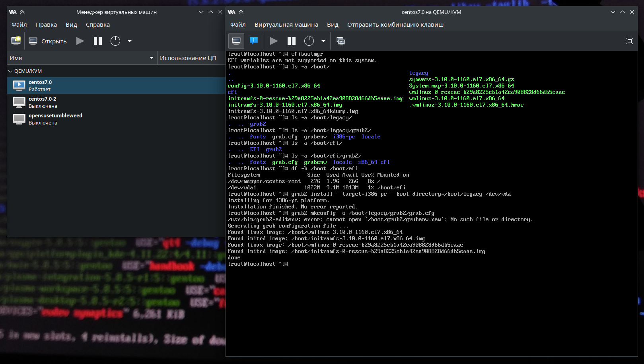Click the Open (Открыть) button in manager
644x364 pixels.
(x=48, y=41)
